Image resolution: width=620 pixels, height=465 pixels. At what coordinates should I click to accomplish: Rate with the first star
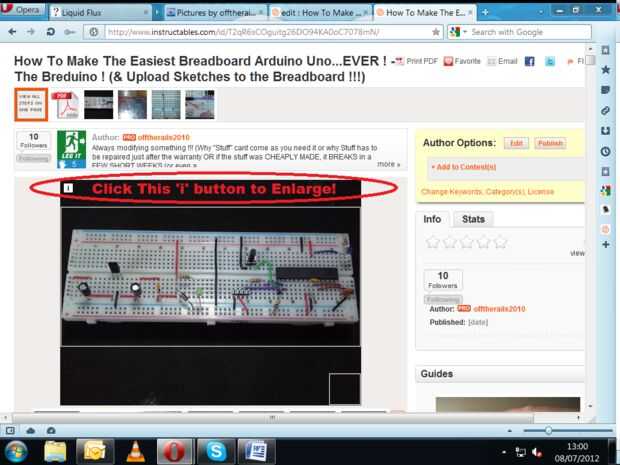tap(433, 241)
